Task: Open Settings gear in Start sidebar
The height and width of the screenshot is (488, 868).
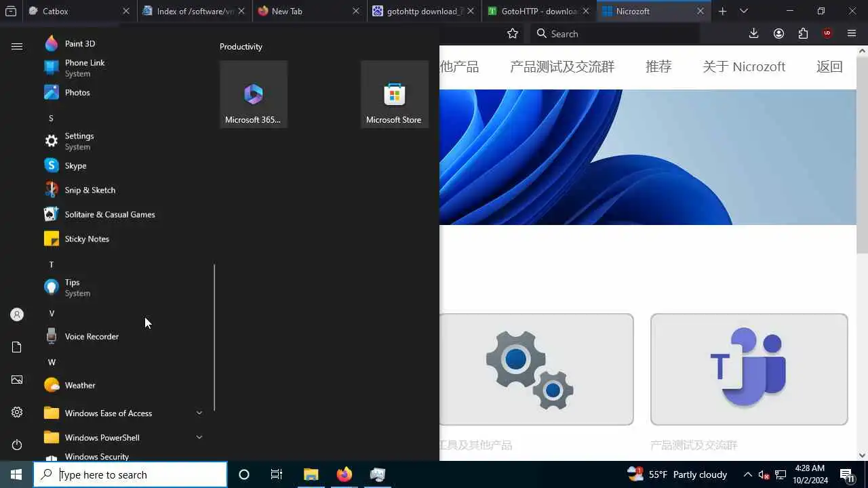Action: coord(17,412)
